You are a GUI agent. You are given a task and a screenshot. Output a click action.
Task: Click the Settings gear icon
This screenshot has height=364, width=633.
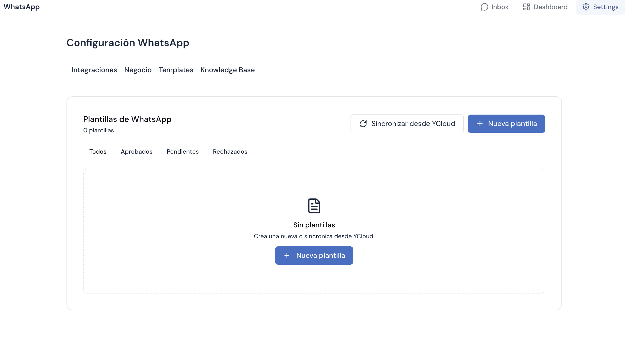click(586, 7)
